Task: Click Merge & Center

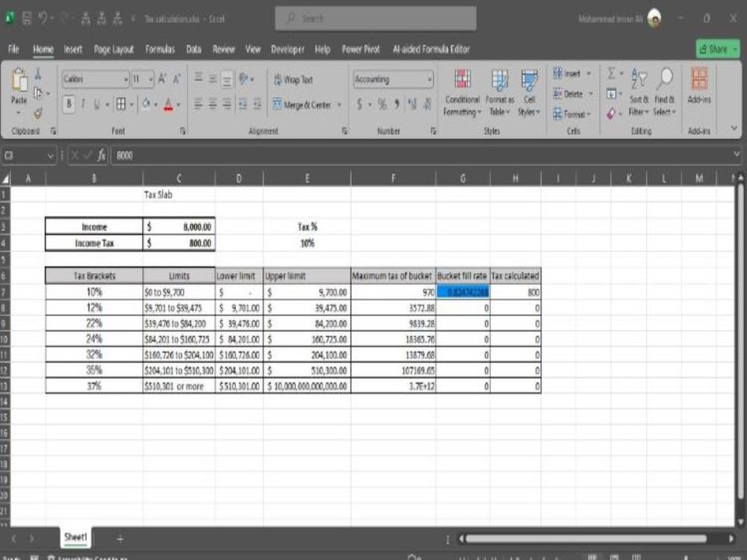Action: coord(302,105)
